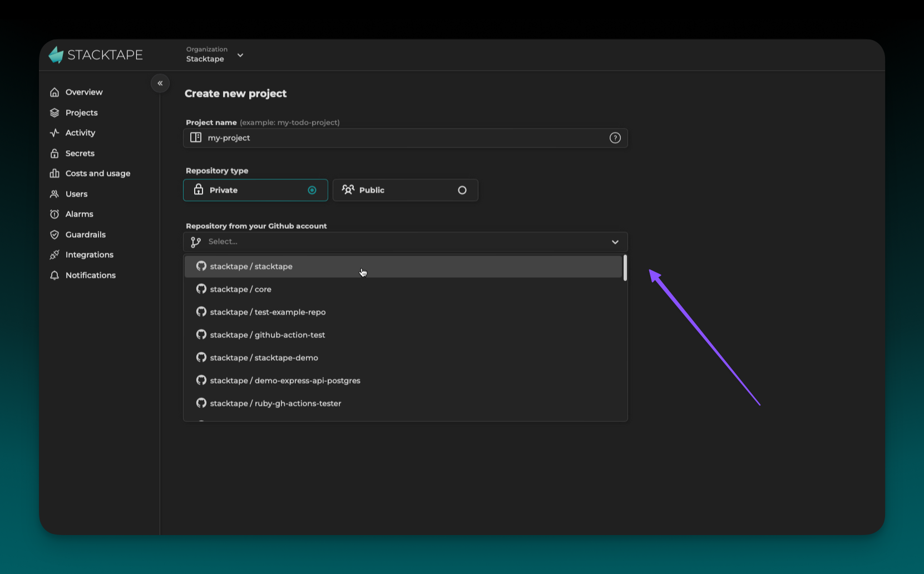This screenshot has width=924, height=574.
Task: Click the Costs and usage chart icon
Action: tap(55, 173)
